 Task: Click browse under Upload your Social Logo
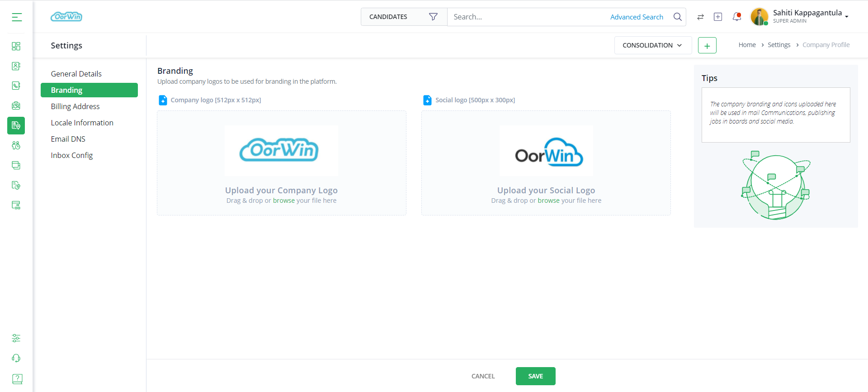point(549,201)
